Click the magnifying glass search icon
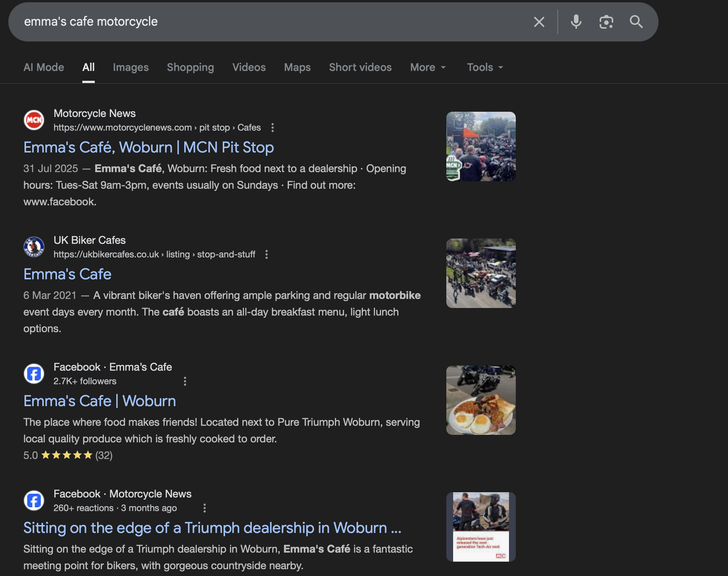728x576 pixels. coord(636,22)
